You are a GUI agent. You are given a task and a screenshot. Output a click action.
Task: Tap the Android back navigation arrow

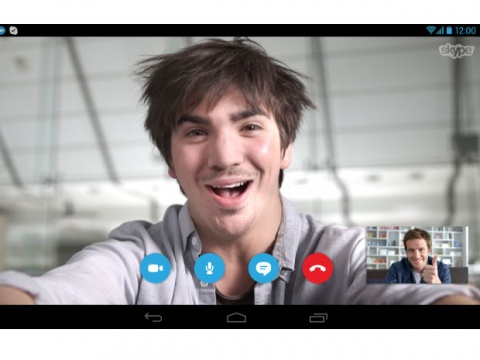[153, 317]
